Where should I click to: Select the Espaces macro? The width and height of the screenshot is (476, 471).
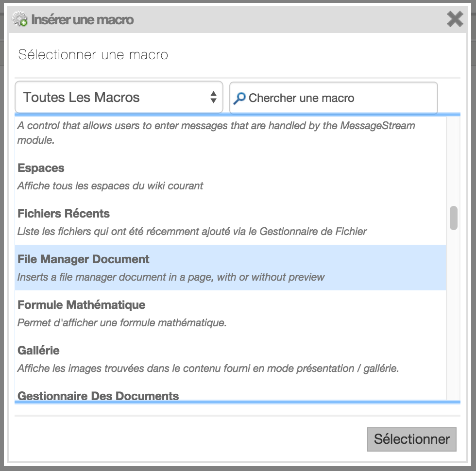click(x=230, y=177)
